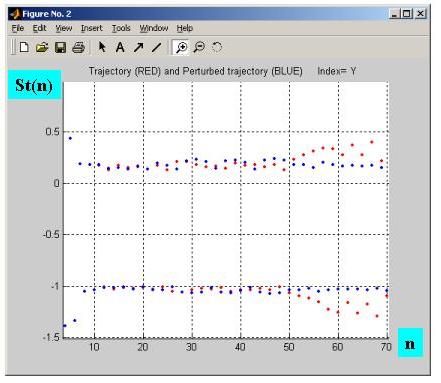Click the MATLAB icon in the title bar
The image size is (441, 383).
pyautogui.click(x=15, y=14)
